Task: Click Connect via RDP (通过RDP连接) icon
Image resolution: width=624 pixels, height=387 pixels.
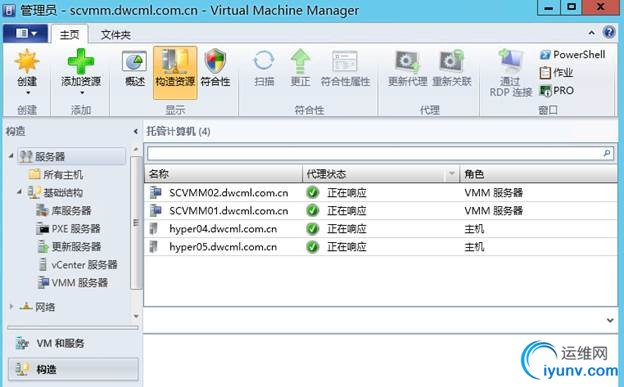Action: tap(511, 61)
